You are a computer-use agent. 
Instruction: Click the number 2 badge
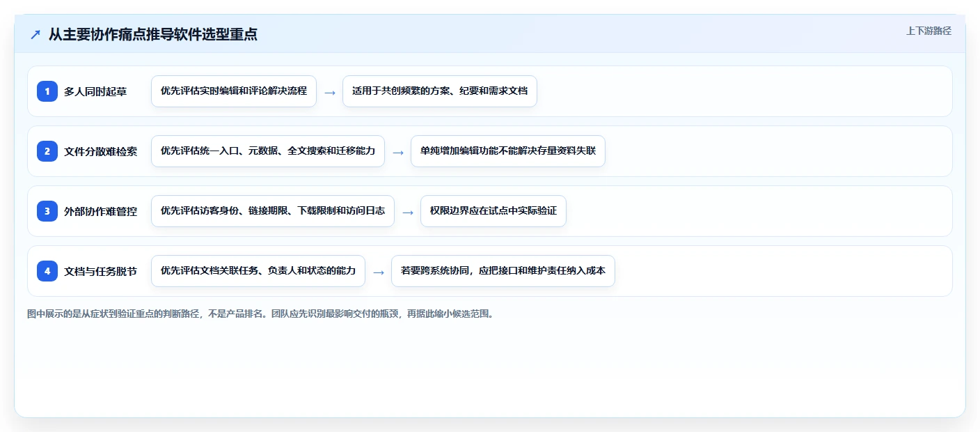[47, 151]
